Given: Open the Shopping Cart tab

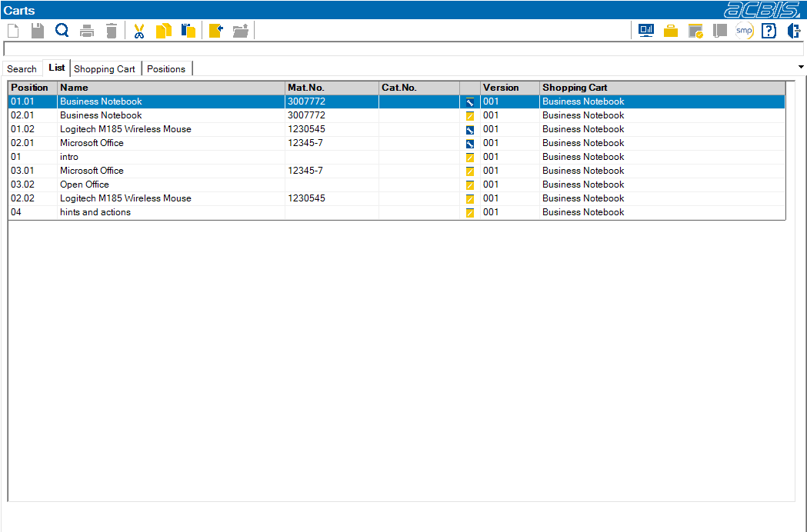Looking at the screenshot, I should point(105,69).
